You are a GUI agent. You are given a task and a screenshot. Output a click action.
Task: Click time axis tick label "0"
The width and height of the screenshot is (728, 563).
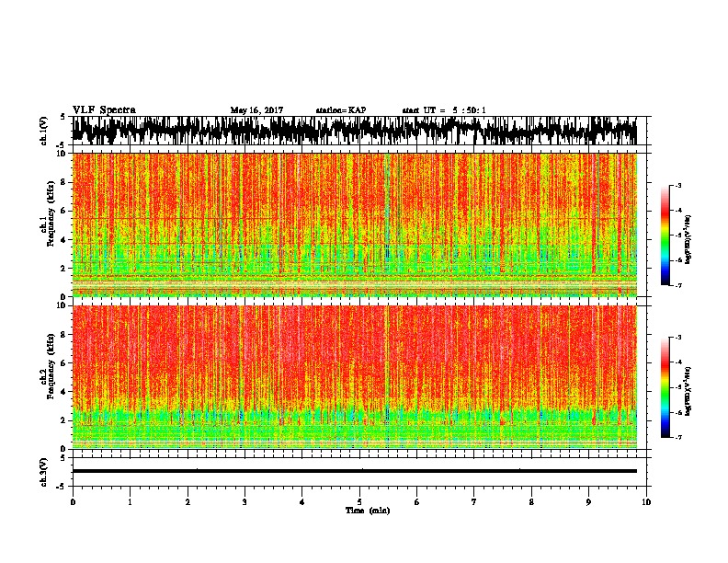73,502
